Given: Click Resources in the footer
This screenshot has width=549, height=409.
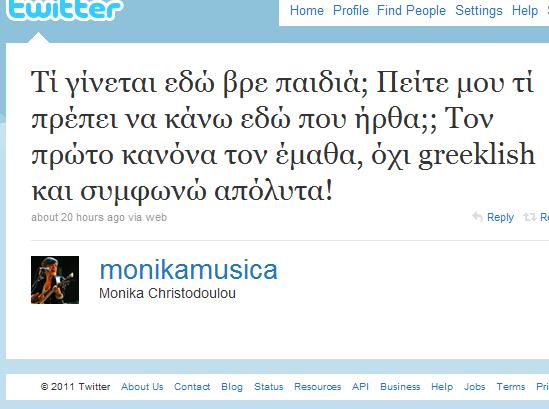Looking at the screenshot, I should pos(318,387).
